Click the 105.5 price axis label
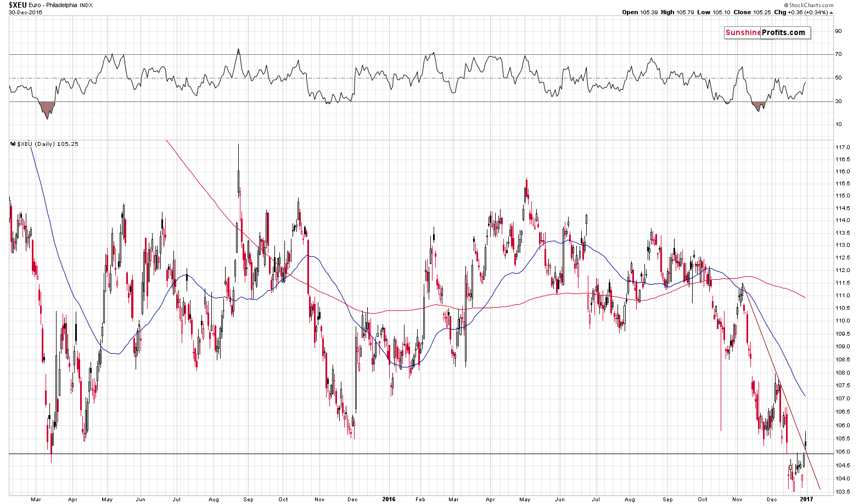The height and width of the screenshot is (504, 859). [843, 439]
